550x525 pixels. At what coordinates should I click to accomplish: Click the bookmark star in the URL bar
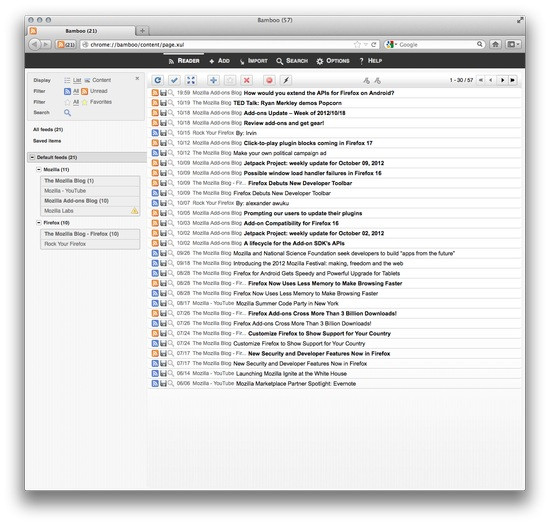click(x=357, y=45)
